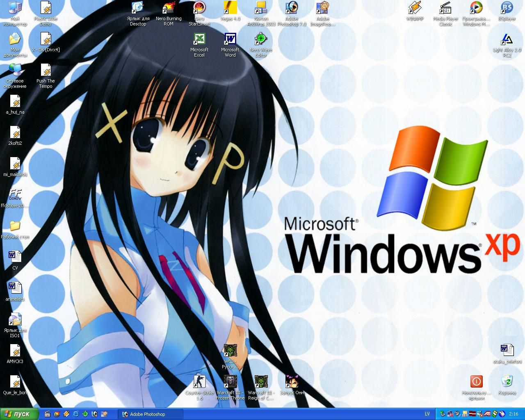Click Photoshop quick launch icon

point(95,414)
